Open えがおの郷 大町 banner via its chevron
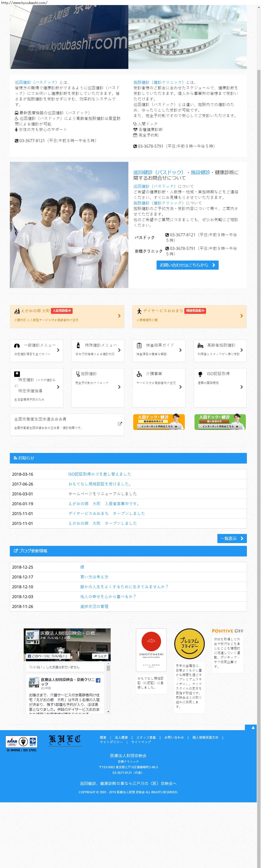261x868 pixels. (119, 316)
